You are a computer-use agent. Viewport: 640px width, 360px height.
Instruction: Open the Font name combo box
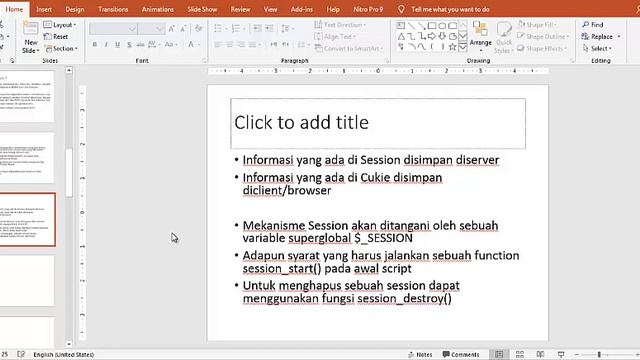coord(113,29)
